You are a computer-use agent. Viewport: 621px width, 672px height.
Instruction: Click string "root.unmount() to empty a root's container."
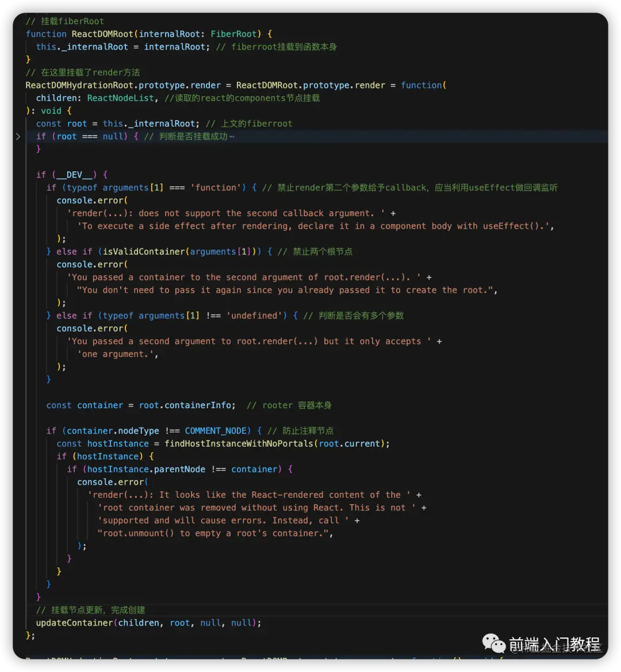(213, 533)
